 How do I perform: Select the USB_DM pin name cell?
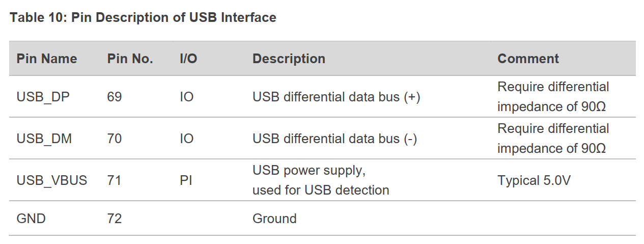coord(44,138)
